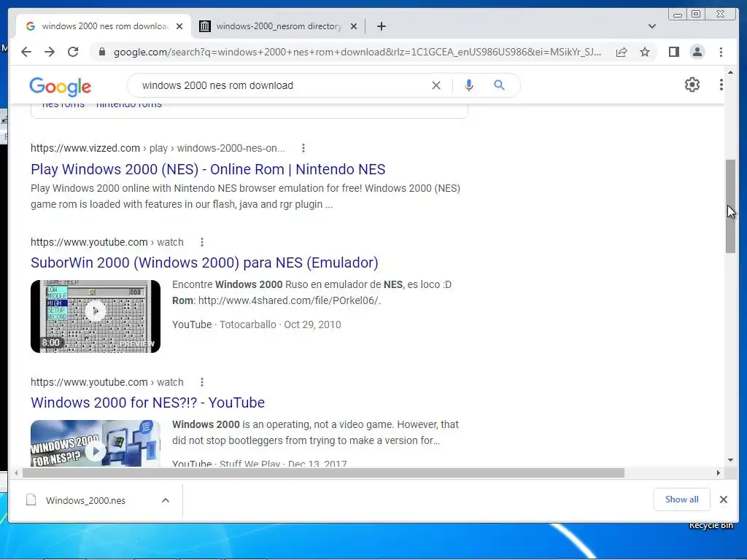Open options for the vizzed.com result
Viewport: 747px width, 560px height.
pos(303,148)
